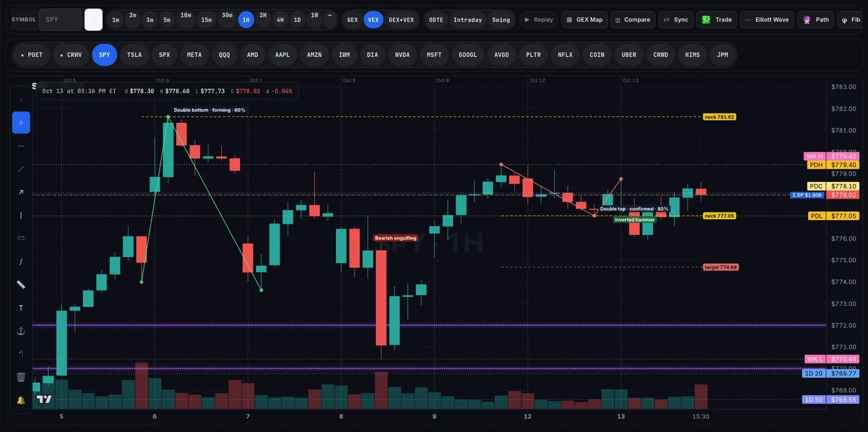The height and width of the screenshot is (432, 868).
Task: Collapse the drawing toolbar with left chevron
Action: pos(21,99)
